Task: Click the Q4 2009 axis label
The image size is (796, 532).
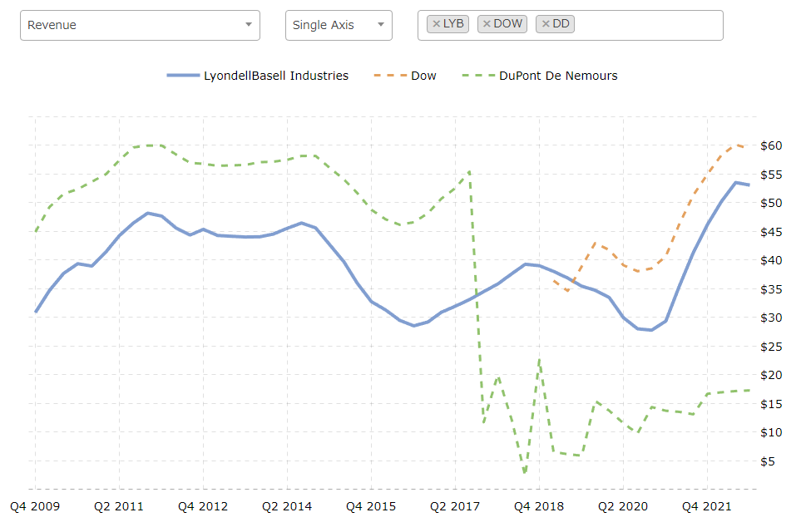Action: tap(35, 506)
